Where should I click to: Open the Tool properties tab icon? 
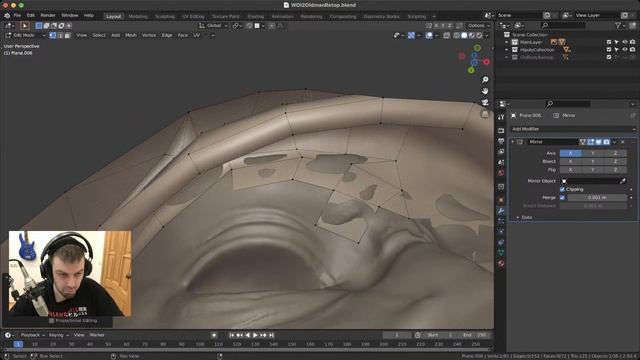[501, 117]
